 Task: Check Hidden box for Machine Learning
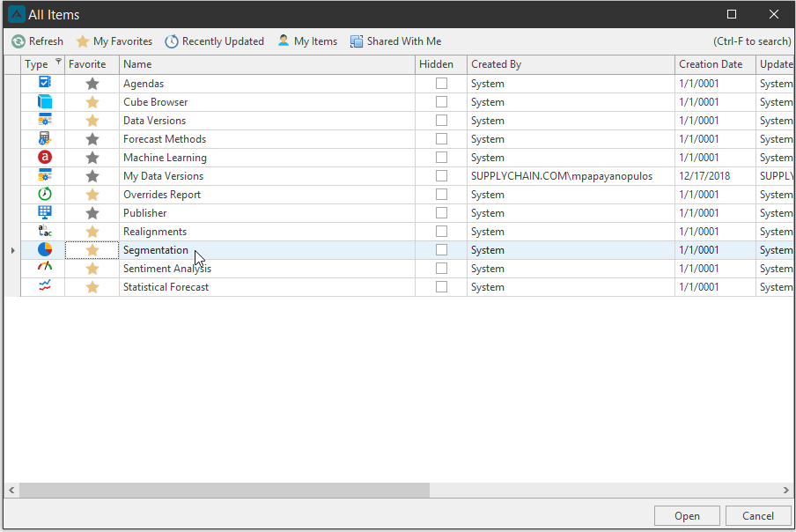pos(442,158)
